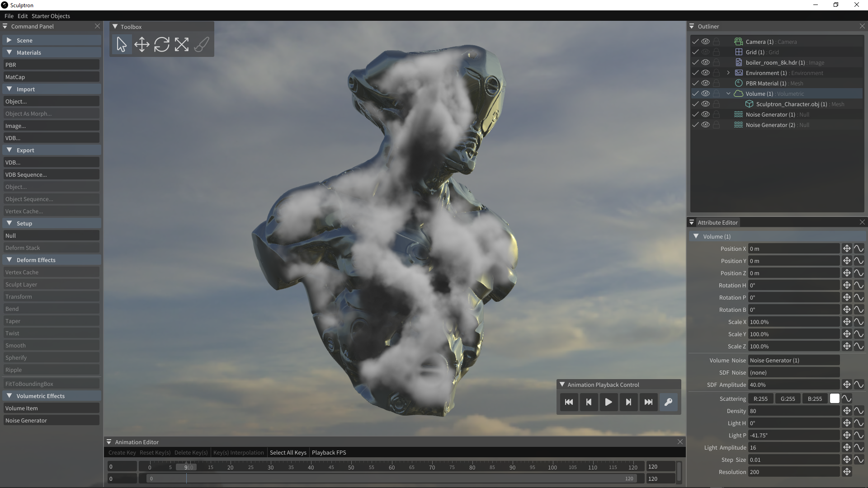Open the curve icon for Density

tap(859, 411)
